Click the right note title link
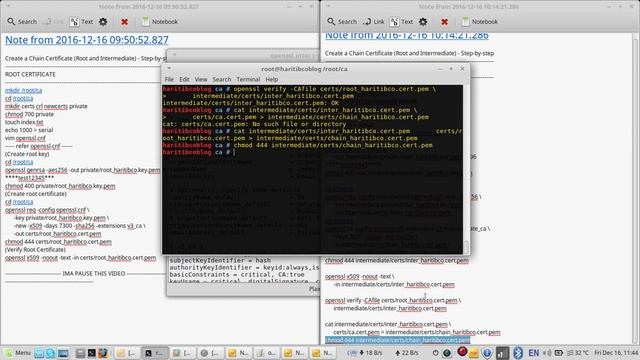The height and width of the screenshot is (360, 640). coord(407,36)
